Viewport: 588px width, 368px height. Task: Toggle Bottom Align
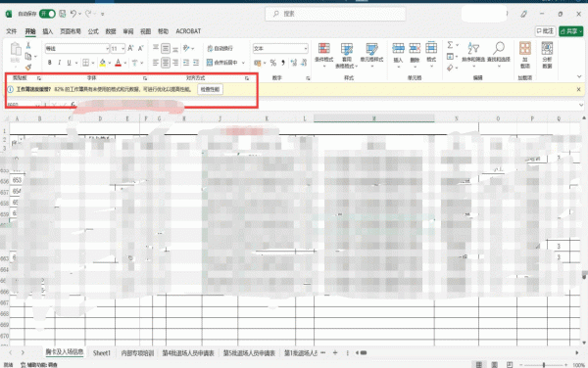(175, 48)
